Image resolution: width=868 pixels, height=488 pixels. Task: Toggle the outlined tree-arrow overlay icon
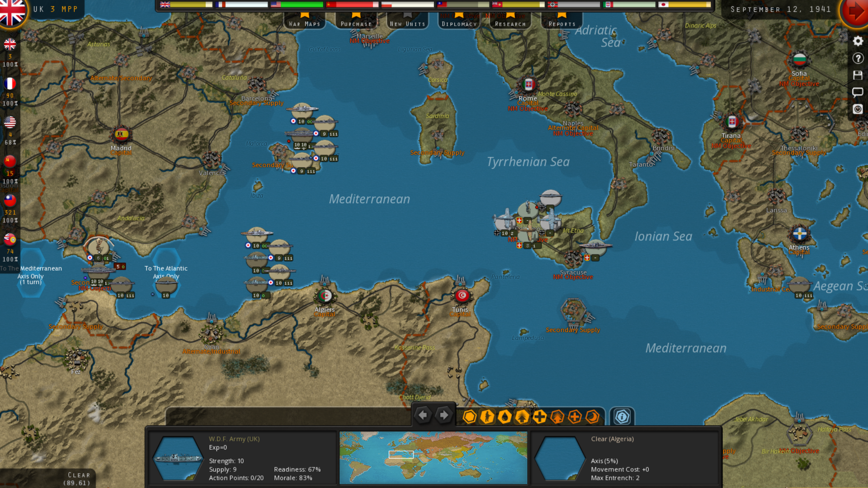557,417
